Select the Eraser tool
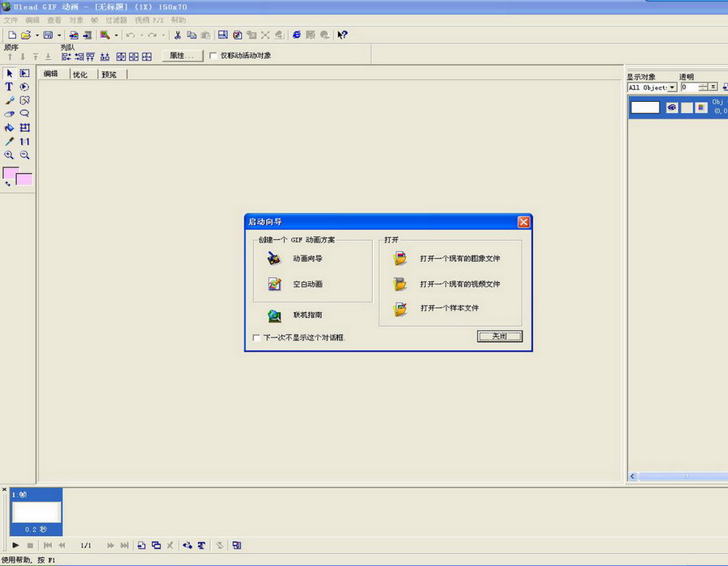Viewport: 728px width, 566px height. (9, 114)
